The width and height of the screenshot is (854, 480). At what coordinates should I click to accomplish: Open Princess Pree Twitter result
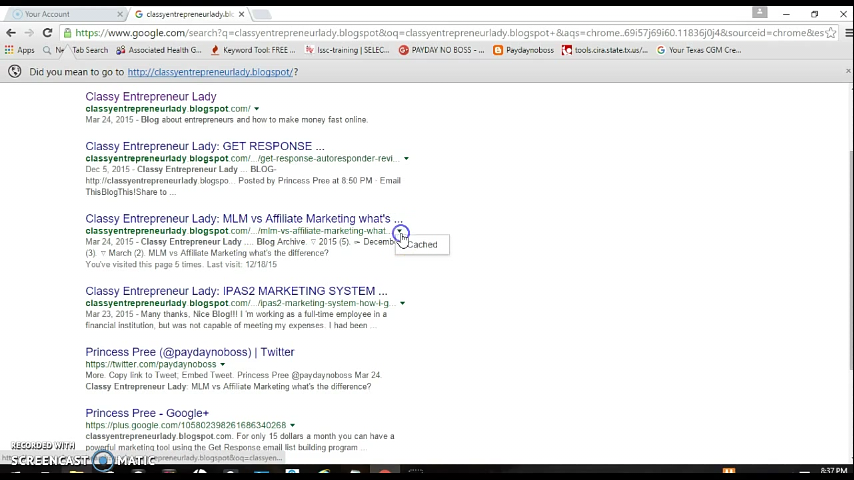tap(190, 352)
